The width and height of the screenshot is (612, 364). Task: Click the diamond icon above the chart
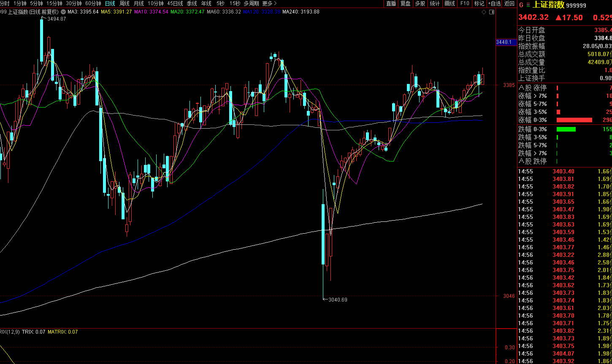(x=484, y=12)
